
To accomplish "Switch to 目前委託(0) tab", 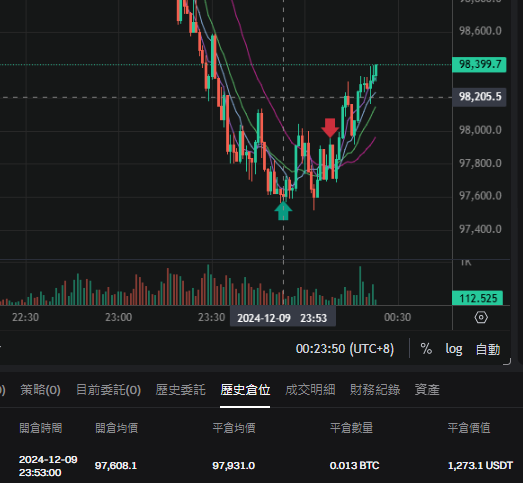I will pyautogui.click(x=108, y=390).
